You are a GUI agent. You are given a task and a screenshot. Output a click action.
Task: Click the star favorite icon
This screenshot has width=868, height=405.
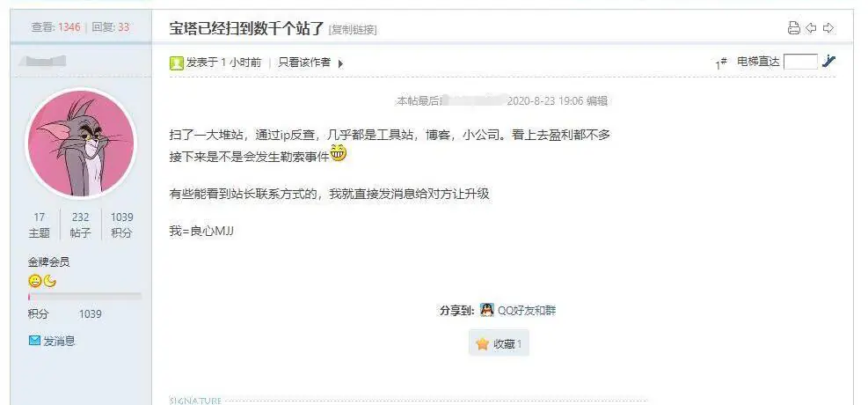[483, 344]
